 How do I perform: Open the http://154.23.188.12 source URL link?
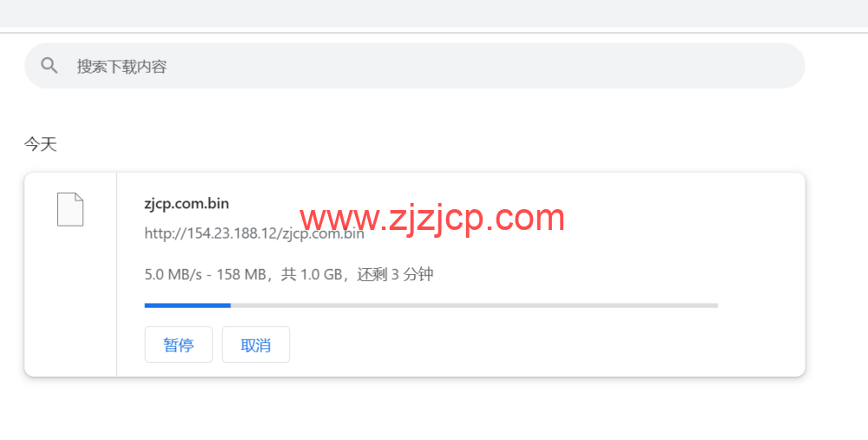254,233
